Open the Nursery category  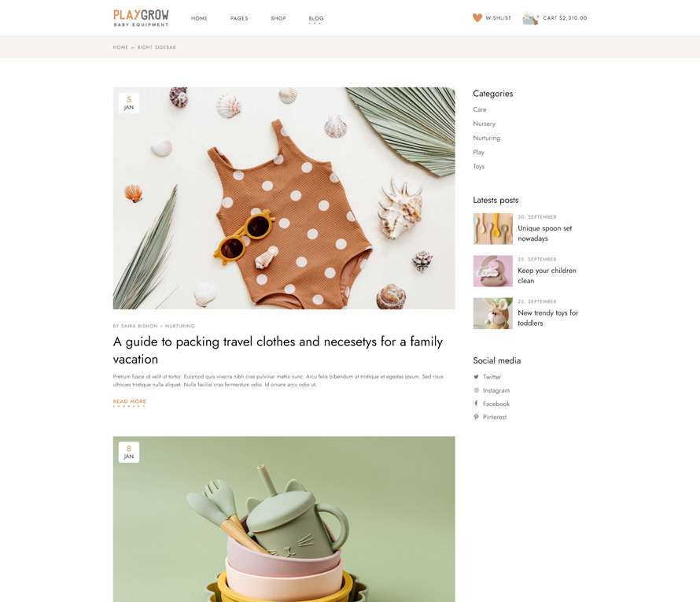pos(484,124)
